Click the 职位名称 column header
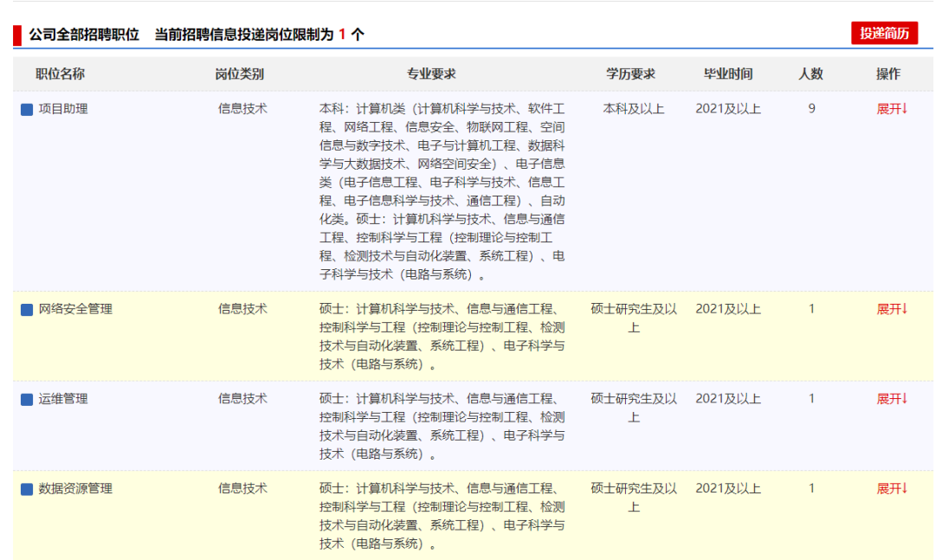This screenshot has height=560, width=935. point(60,74)
